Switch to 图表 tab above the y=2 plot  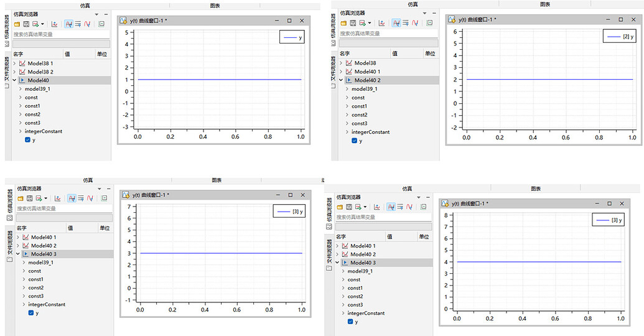click(x=545, y=4)
